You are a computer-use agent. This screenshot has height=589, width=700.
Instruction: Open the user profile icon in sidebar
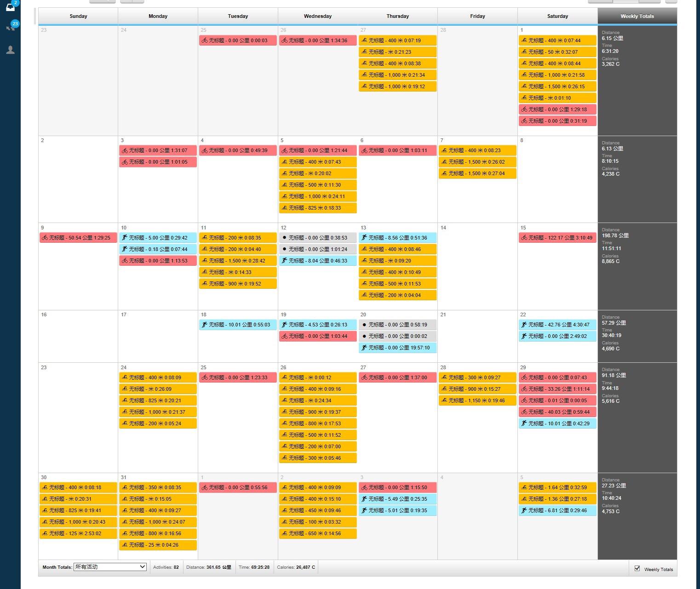10,50
